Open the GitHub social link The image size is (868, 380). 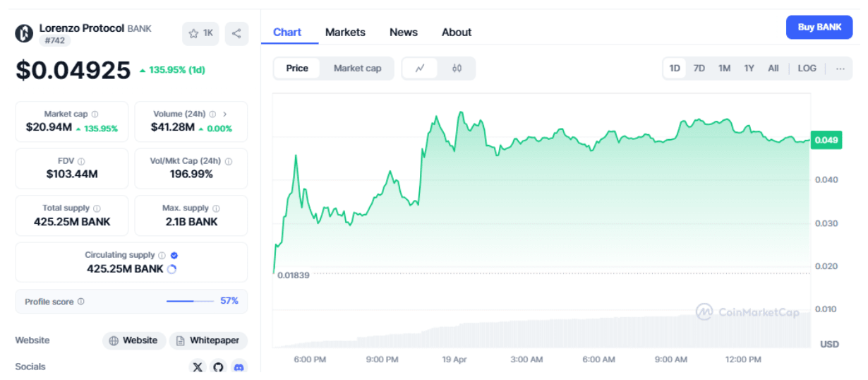pyautogui.click(x=218, y=367)
